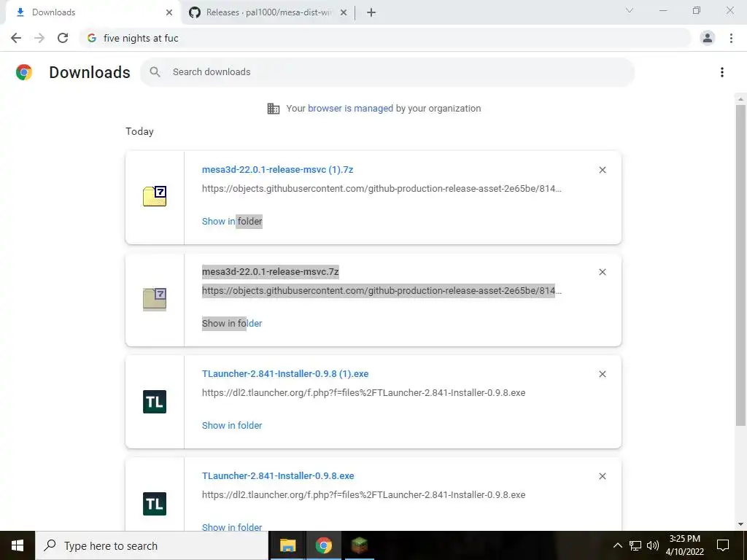Open TLauncher-2.841-Installer-0.9.8.exe file link

278,475
